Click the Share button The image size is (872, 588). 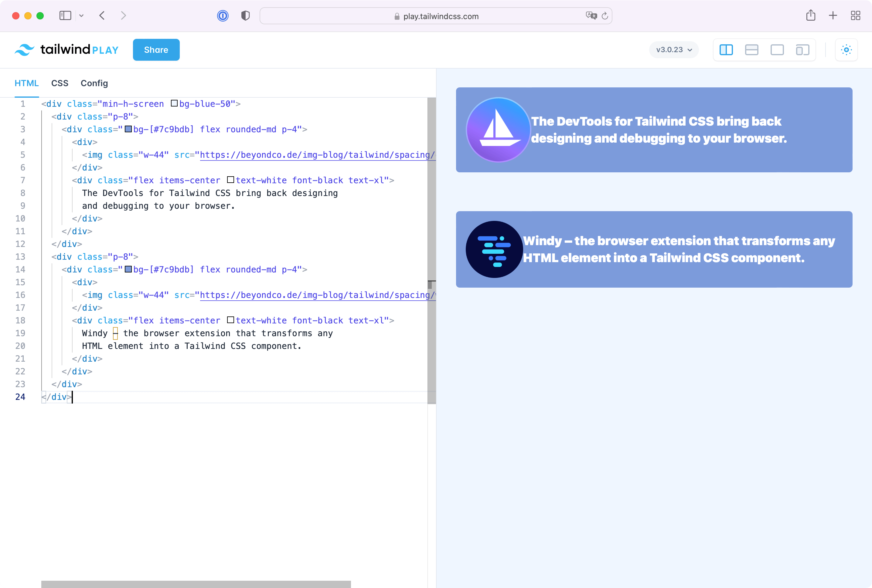pyautogui.click(x=156, y=49)
